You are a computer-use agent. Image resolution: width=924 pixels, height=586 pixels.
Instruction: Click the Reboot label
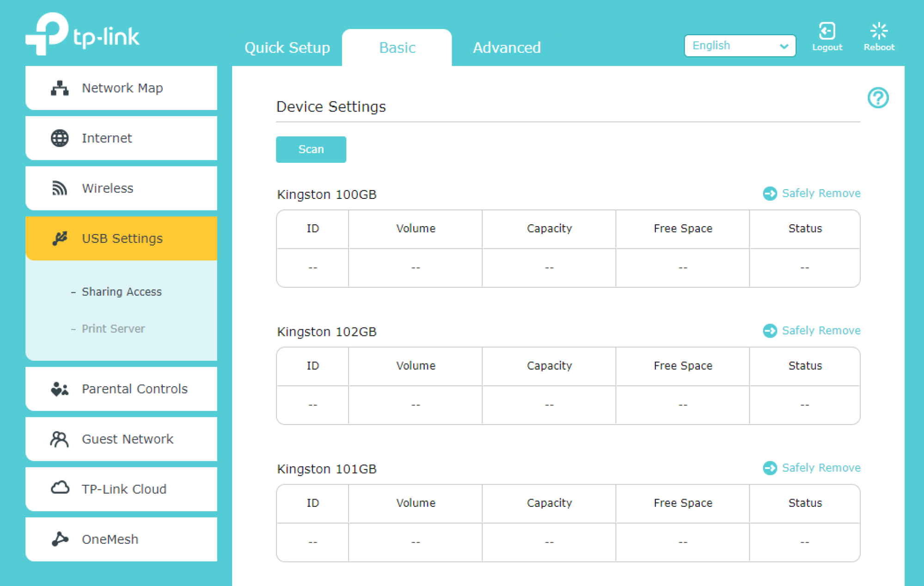[x=879, y=47]
